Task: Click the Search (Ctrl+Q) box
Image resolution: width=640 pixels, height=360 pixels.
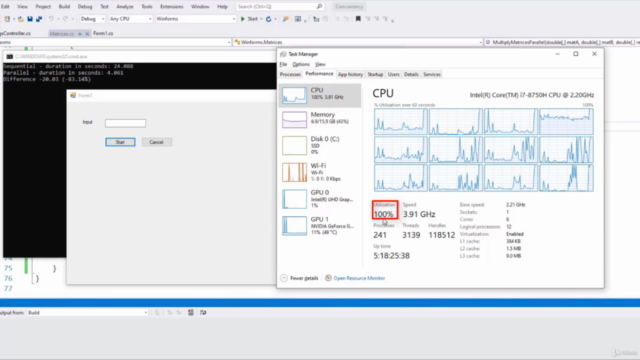Action: [279, 7]
